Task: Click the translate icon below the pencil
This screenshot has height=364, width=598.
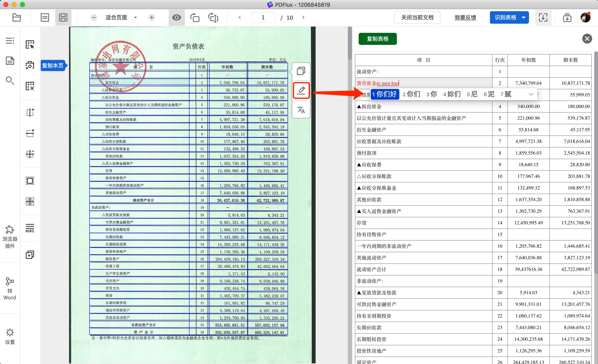Action: point(301,110)
